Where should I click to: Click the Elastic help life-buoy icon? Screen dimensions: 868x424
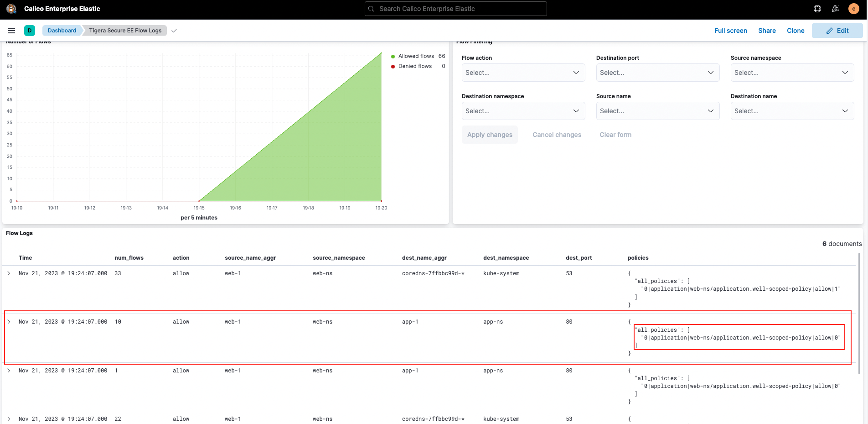[x=817, y=8]
